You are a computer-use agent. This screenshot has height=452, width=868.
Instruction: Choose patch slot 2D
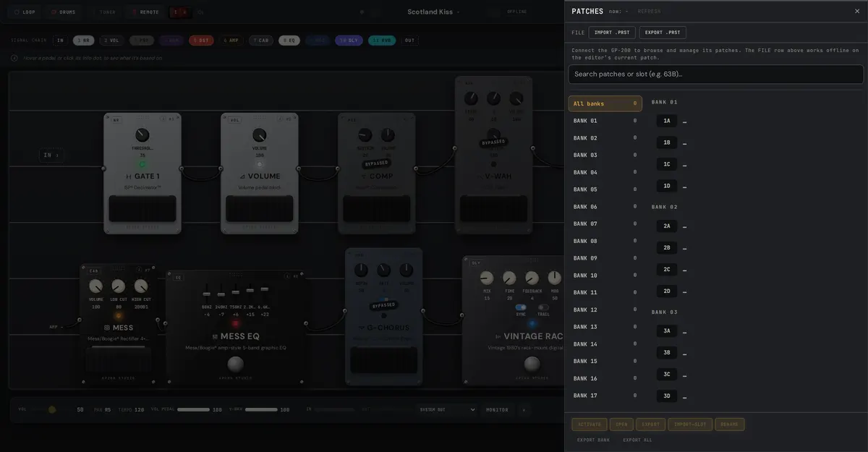point(667,291)
